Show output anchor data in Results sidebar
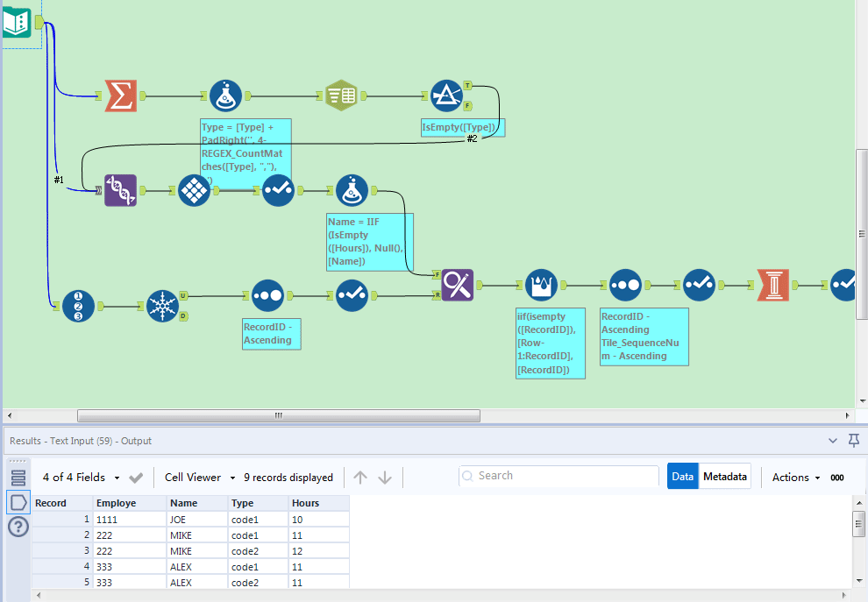868x602 pixels. (18, 502)
